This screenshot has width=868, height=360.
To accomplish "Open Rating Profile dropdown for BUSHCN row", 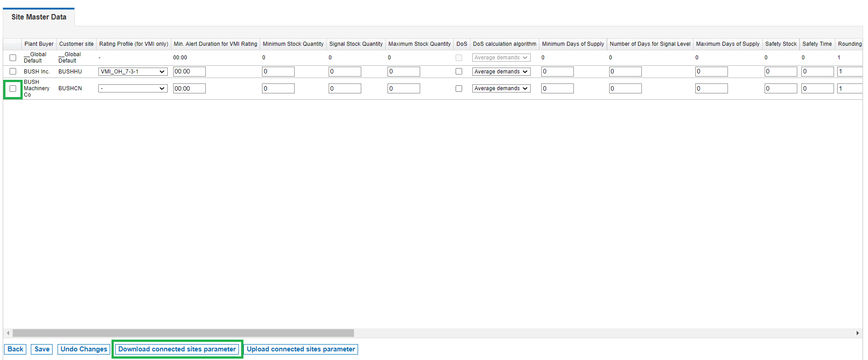I will click(133, 88).
